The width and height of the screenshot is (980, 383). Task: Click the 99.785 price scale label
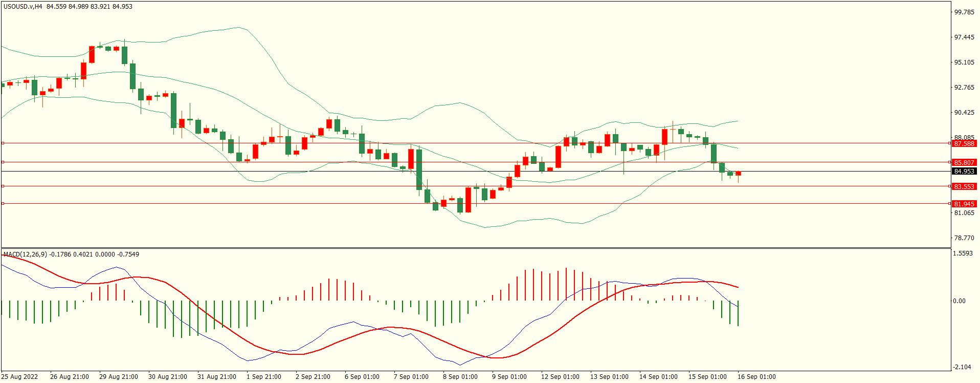964,12
